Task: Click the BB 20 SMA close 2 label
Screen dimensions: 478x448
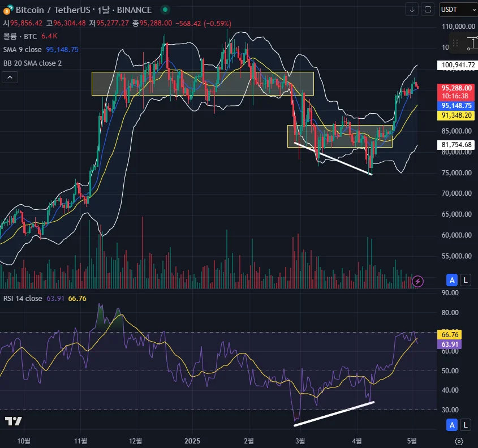Action: click(x=32, y=63)
